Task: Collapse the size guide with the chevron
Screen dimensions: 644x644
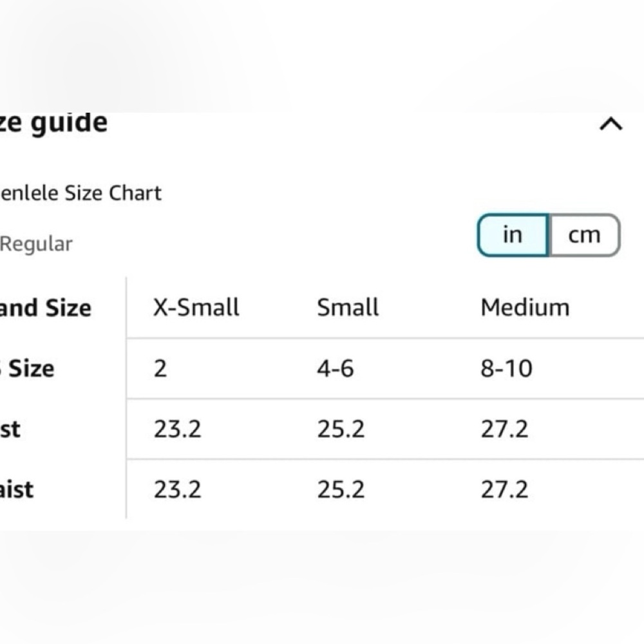Action: (611, 124)
